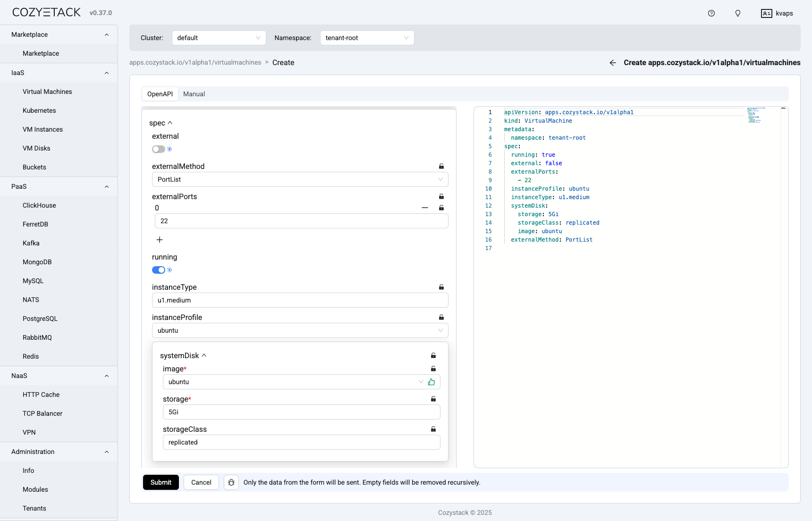Disable the running toggle
812x521 pixels.
(158, 270)
